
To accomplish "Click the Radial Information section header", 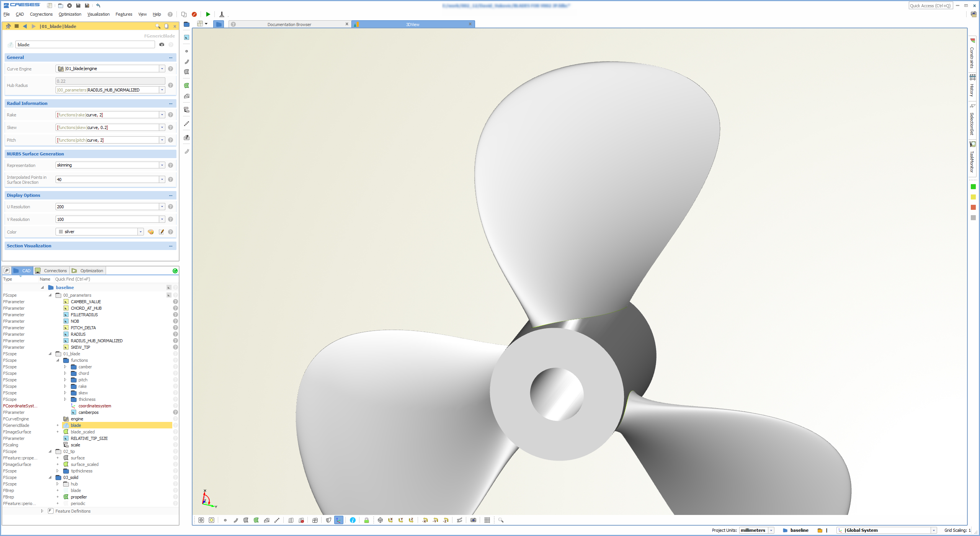I will (x=90, y=103).
